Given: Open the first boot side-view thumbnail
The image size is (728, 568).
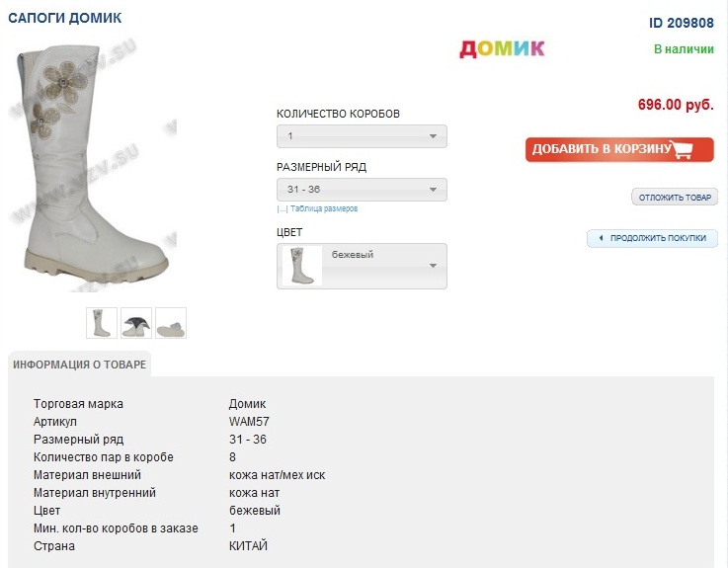Looking at the screenshot, I should tap(102, 323).
